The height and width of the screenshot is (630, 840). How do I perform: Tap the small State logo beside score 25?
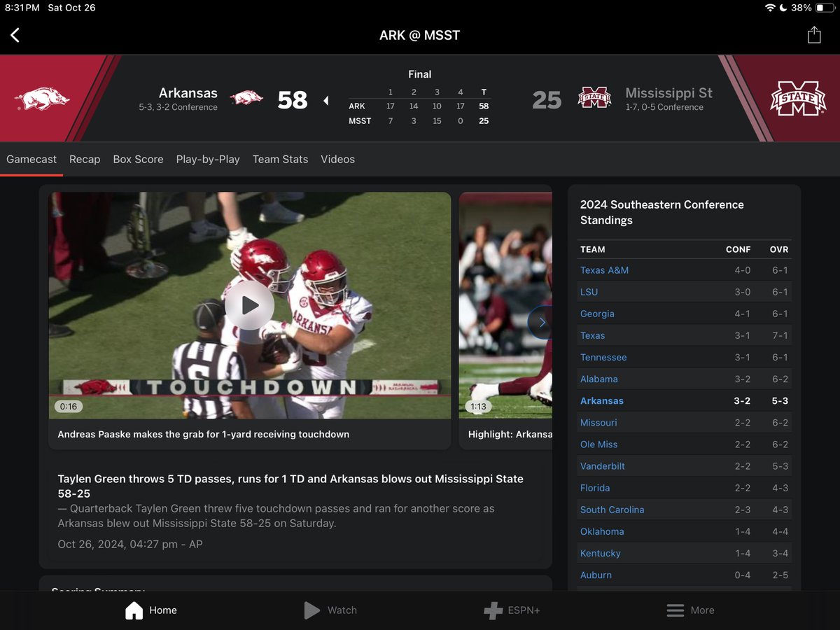pos(594,99)
